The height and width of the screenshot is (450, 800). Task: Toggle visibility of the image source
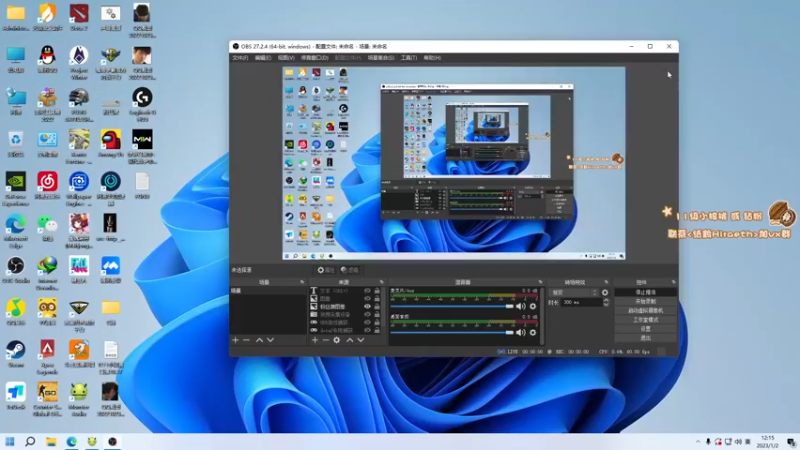tap(367, 298)
